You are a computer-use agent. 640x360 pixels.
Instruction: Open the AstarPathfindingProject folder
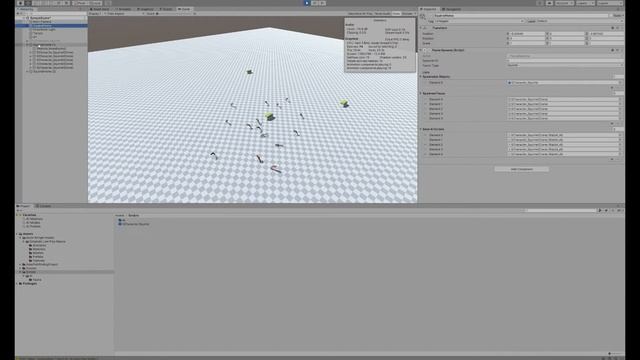pyautogui.click(x=41, y=264)
